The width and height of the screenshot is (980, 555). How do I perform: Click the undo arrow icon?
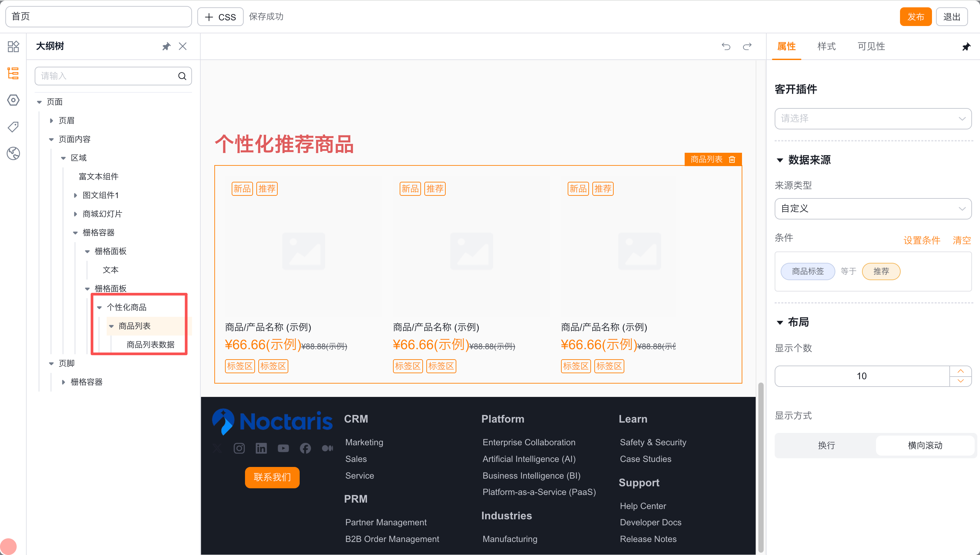click(726, 46)
